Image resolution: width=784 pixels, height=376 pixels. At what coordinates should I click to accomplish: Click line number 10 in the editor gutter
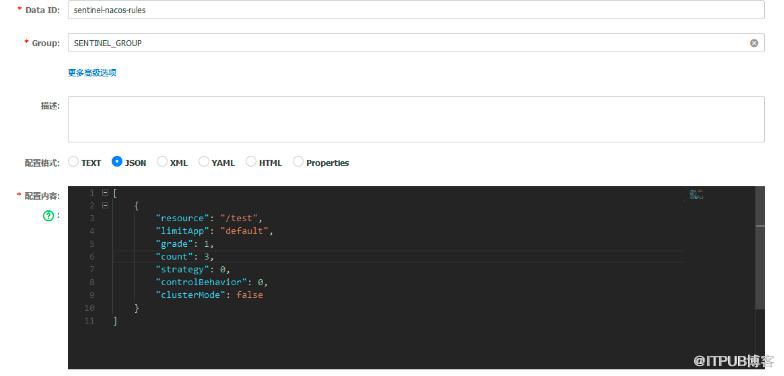coord(89,308)
